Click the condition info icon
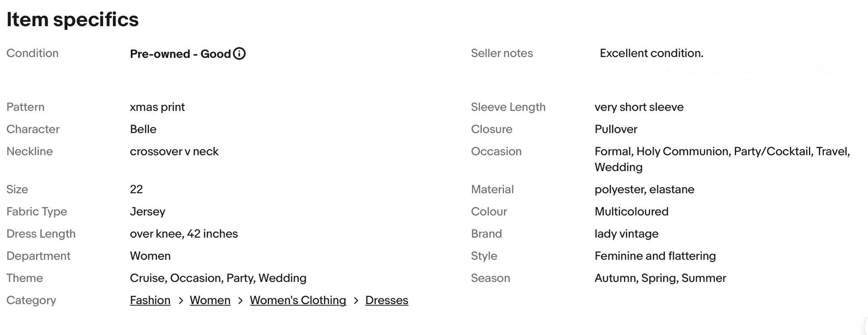The image size is (868, 335). (240, 54)
